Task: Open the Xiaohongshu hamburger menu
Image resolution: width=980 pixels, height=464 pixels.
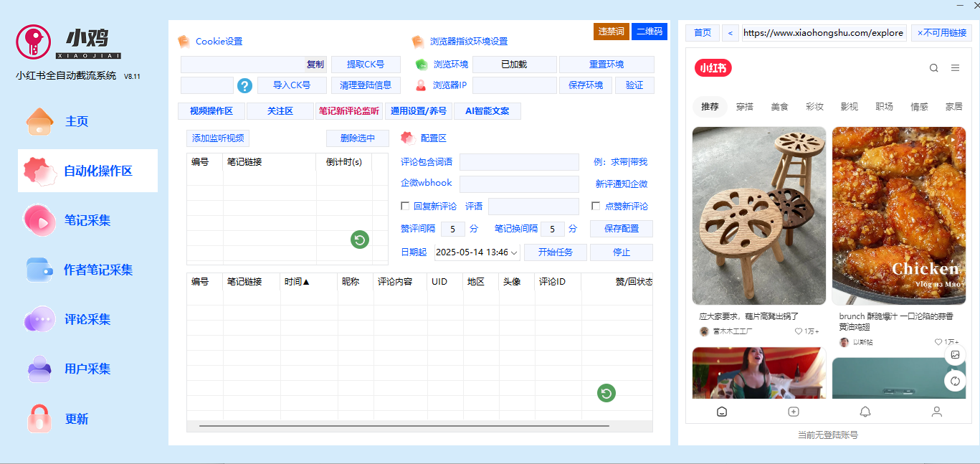Action: [955, 67]
